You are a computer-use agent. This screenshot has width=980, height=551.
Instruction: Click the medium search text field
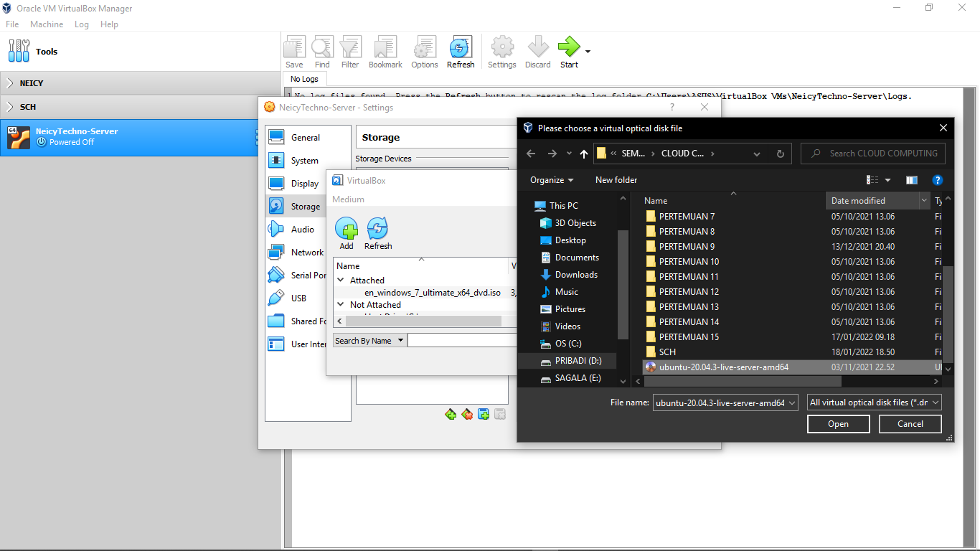[x=462, y=341]
